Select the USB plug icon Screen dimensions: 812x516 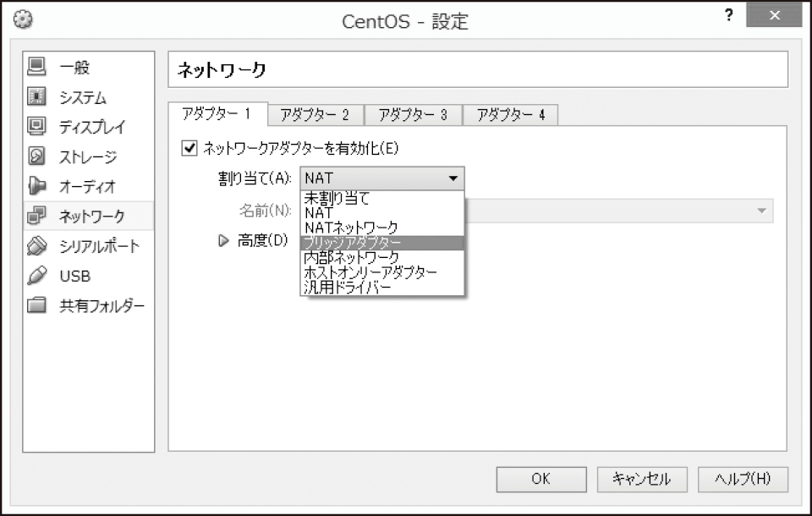[x=36, y=275]
